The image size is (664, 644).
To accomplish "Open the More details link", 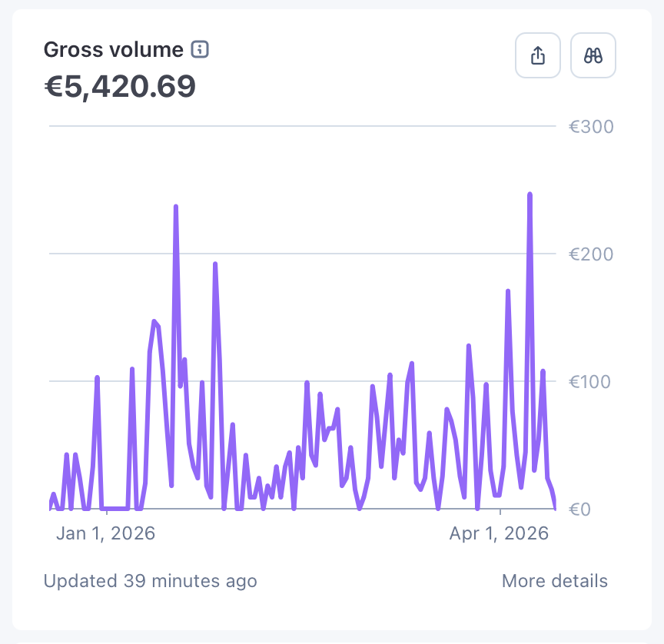I will [x=555, y=580].
